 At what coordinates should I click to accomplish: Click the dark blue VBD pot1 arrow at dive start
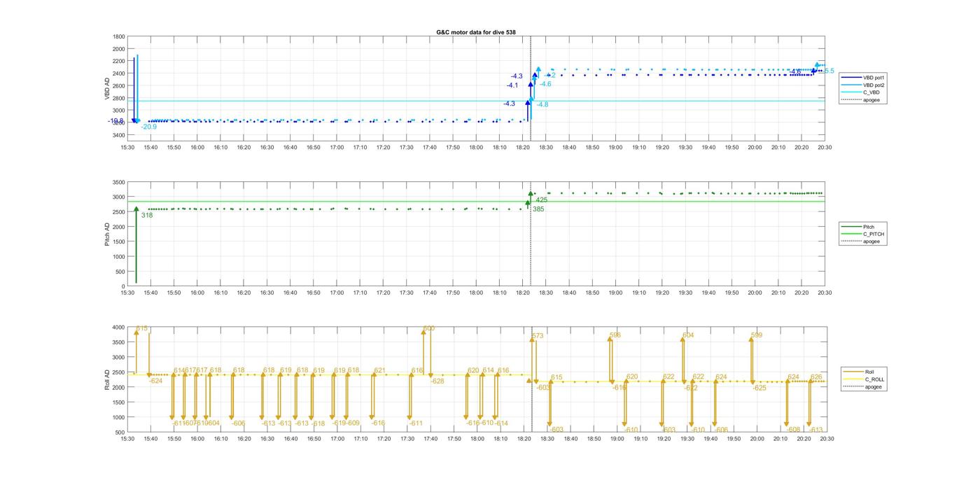(x=134, y=90)
